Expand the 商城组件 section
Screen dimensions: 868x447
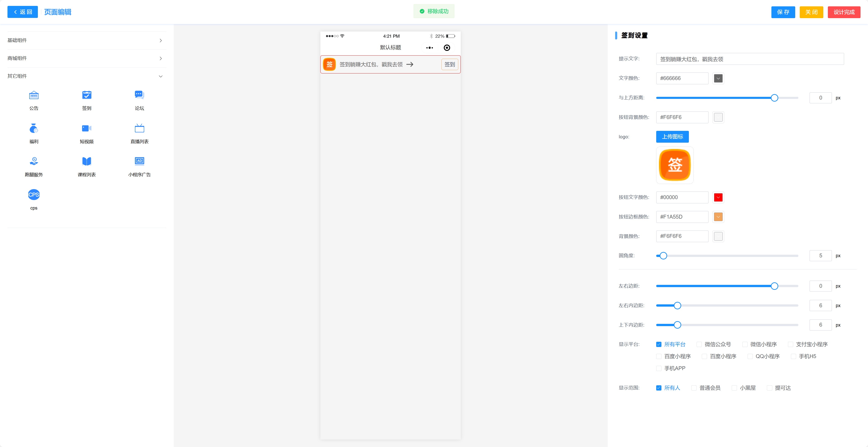coord(86,58)
